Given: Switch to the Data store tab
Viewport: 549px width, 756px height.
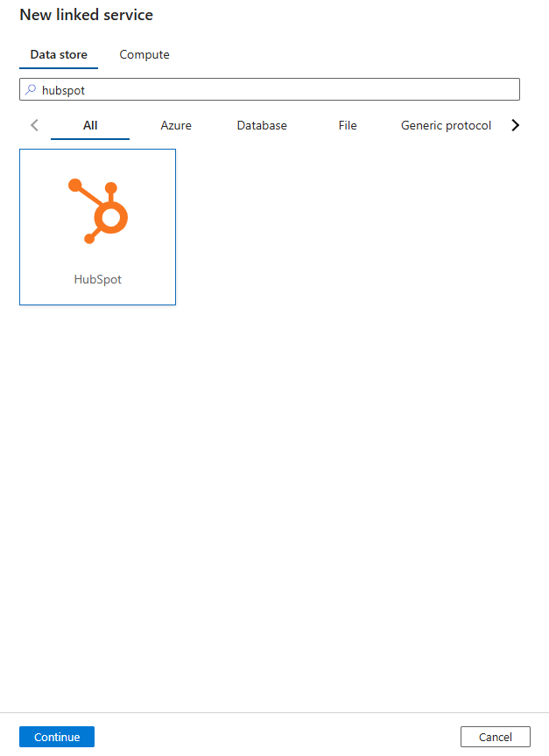Looking at the screenshot, I should pyautogui.click(x=59, y=54).
